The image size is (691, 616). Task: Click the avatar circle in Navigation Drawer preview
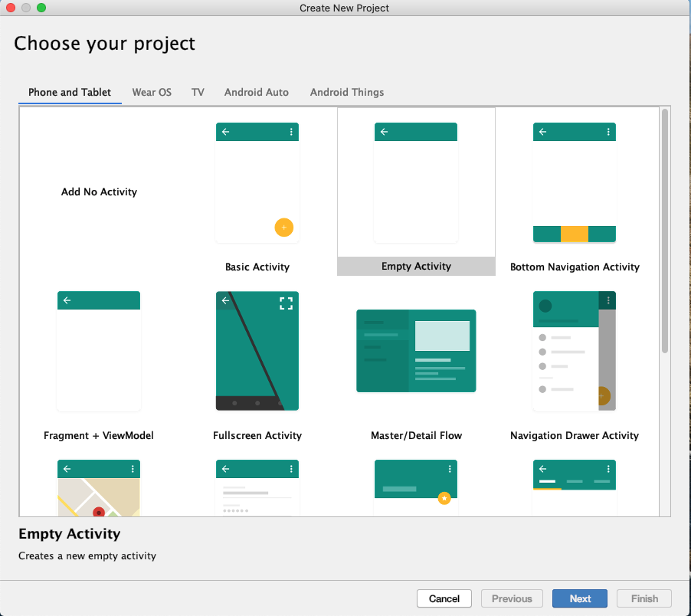click(x=545, y=306)
